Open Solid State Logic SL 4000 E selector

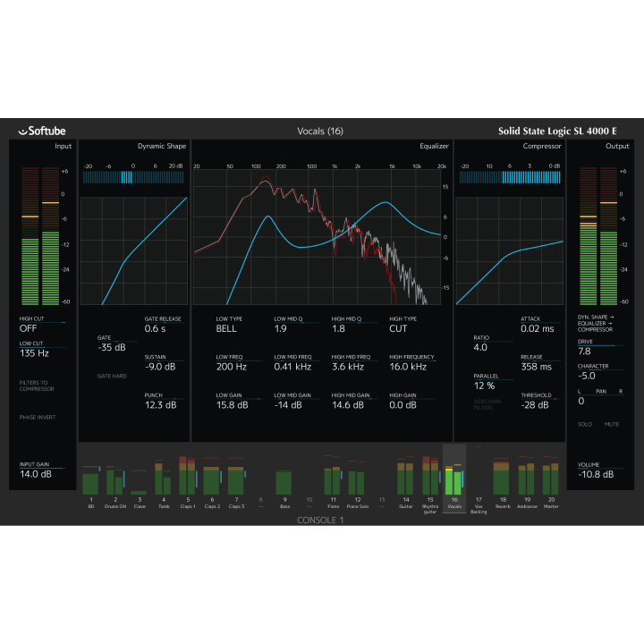(x=557, y=131)
